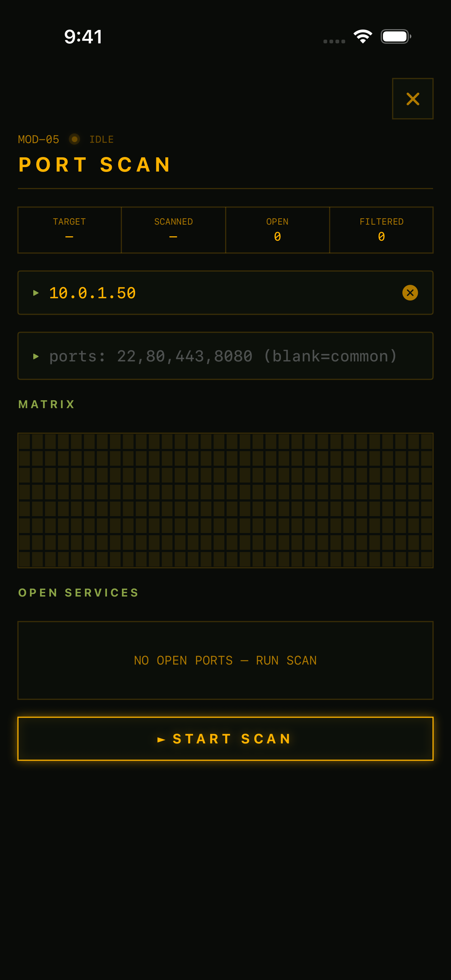Clear the target IP address field
Image resolution: width=451 pixels, height=980 pixels.
(410, 293)
